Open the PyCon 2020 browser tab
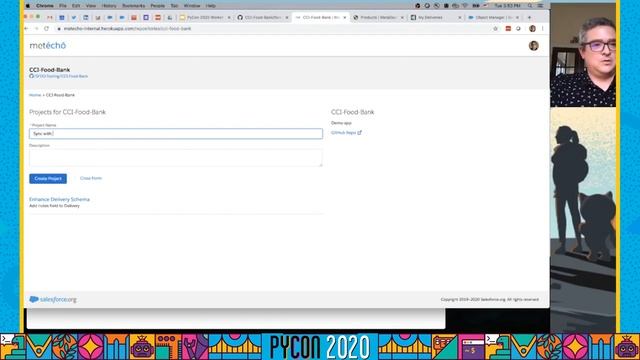 pos(204,18)
